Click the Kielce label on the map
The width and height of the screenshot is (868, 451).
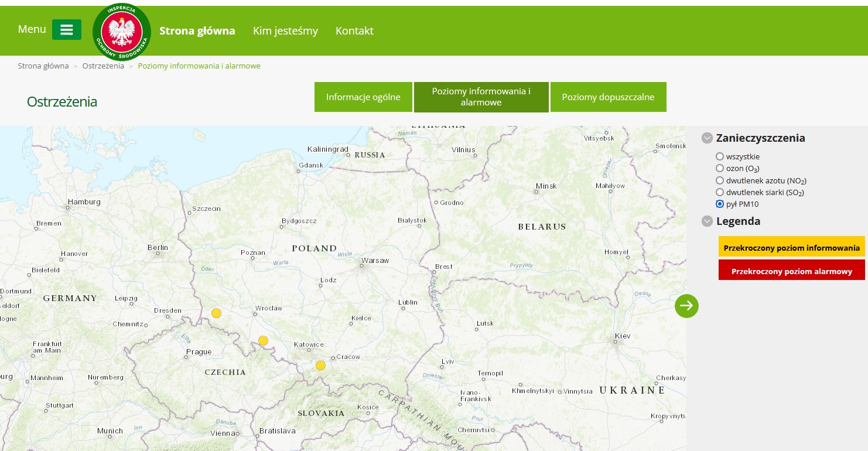point(361,318)
